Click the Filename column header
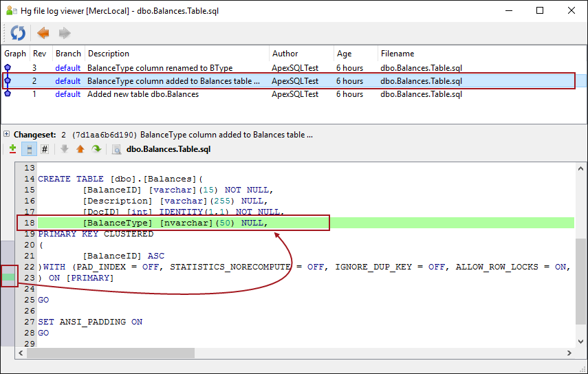The height and width of the screenshot is (374, 588). (x=398, y=54)
